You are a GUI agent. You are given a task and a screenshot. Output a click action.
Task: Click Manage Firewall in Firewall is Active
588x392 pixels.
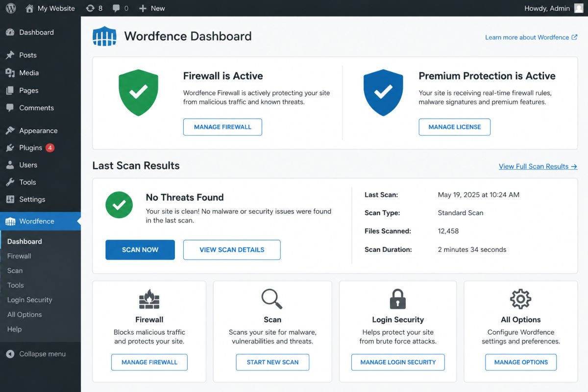(x=222, y=127)
